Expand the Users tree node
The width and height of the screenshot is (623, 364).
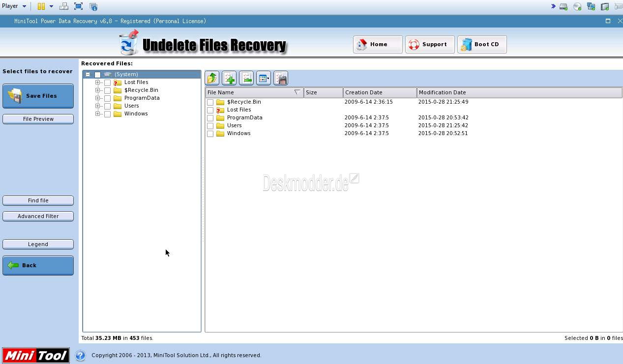pos(97,106)
